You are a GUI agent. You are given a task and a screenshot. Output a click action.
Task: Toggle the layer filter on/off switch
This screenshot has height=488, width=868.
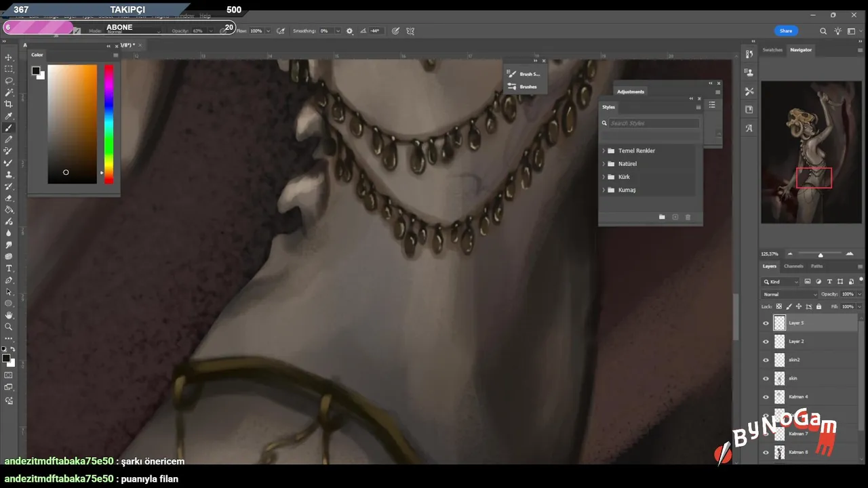(x=860, y=281)
